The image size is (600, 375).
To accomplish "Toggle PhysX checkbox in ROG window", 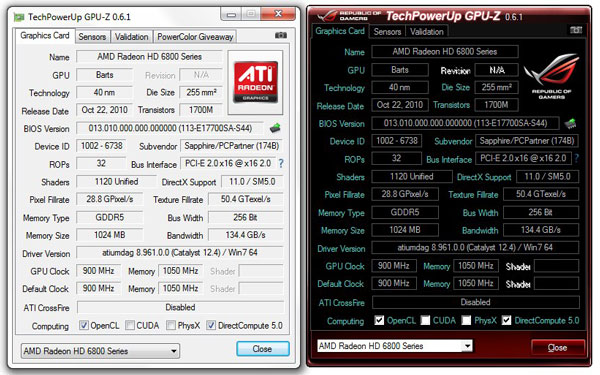I will (466, 320).
